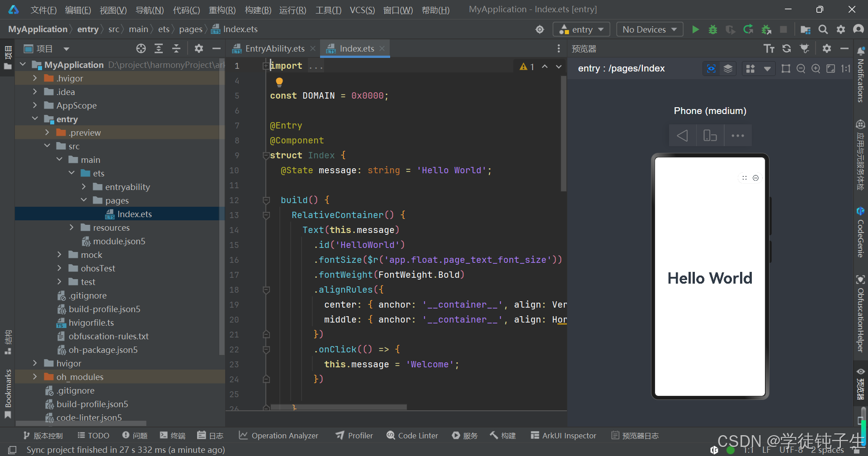Open the ArkUI Inspector tool window

point(563,436)
